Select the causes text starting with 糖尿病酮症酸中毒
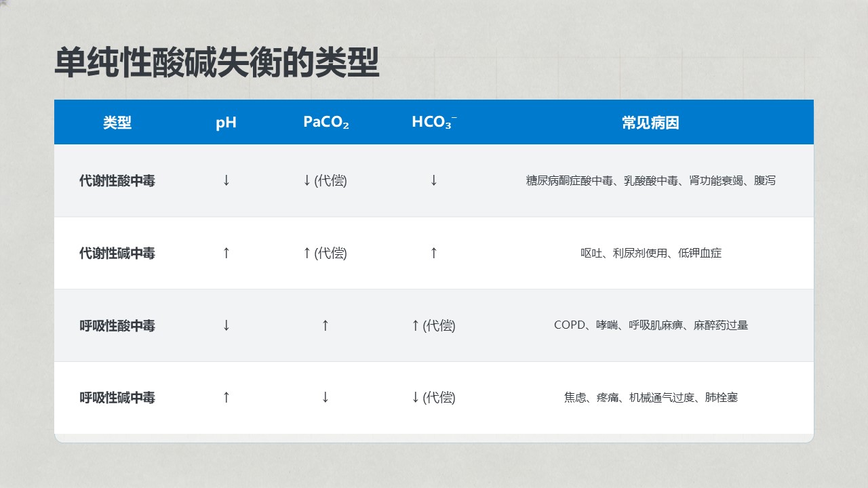The height and width of the screenshot is (488, 868). 650,181
